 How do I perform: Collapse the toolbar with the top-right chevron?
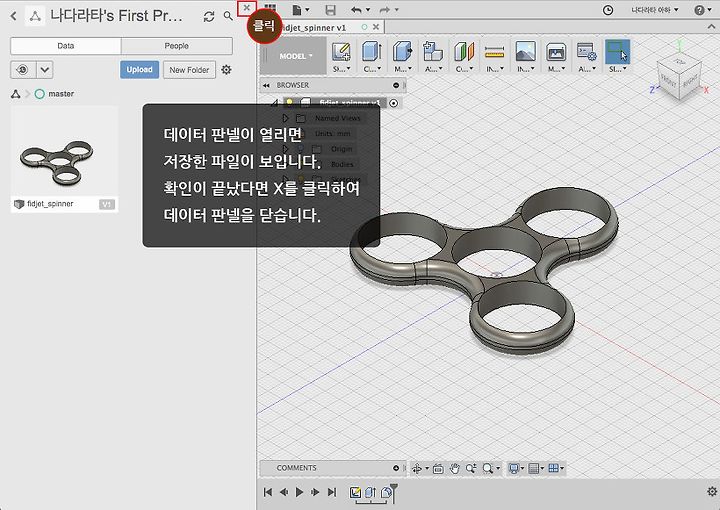click(x=713, y=27)
